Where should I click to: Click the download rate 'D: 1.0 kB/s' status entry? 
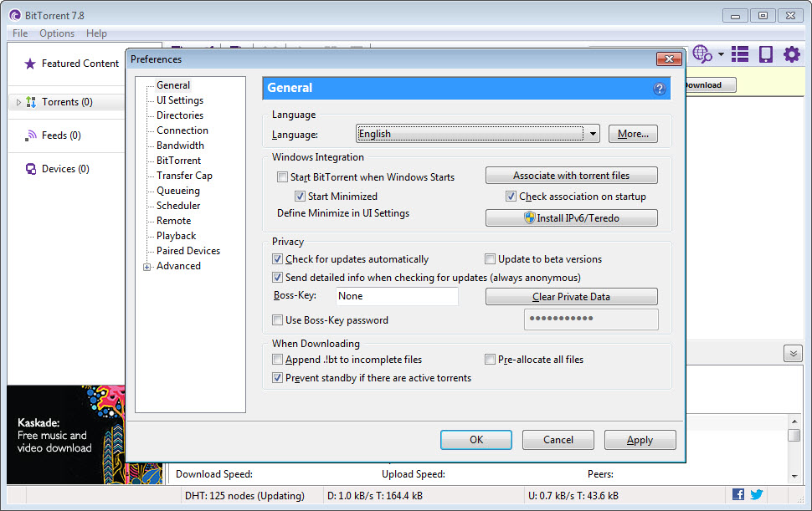coord(375,495)
